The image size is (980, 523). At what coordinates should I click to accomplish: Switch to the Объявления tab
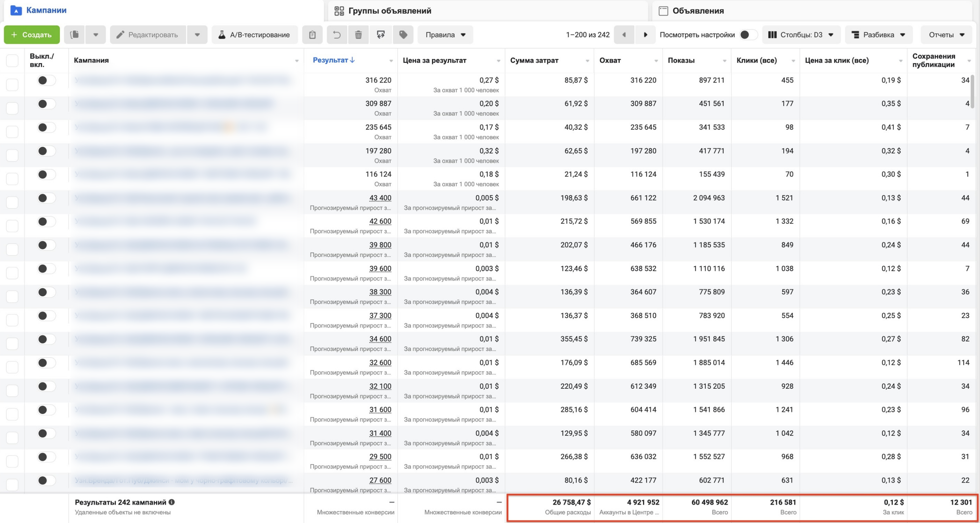[812, 11]
